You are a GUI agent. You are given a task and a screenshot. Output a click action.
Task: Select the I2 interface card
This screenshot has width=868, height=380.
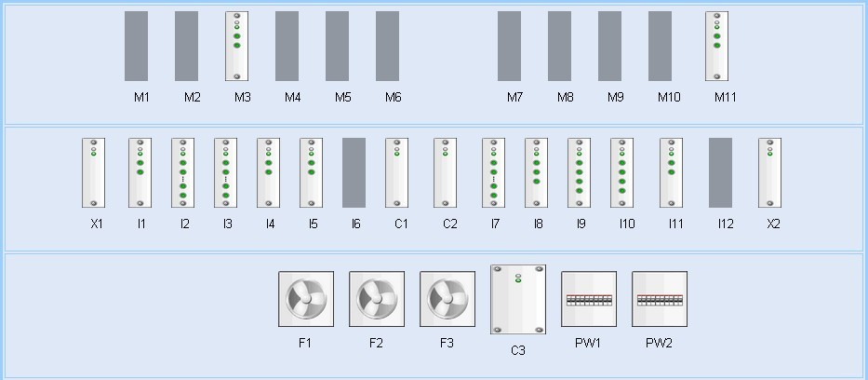click(182, 173)
